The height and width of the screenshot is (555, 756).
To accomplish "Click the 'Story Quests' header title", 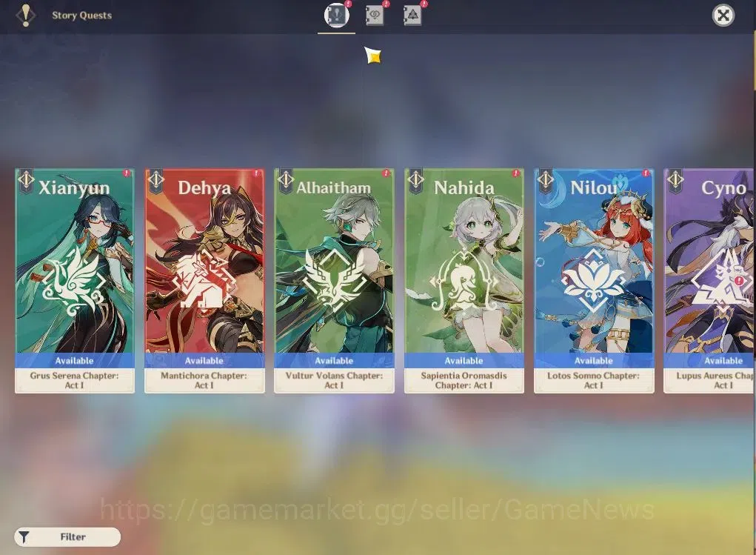I will pos(82,15).
